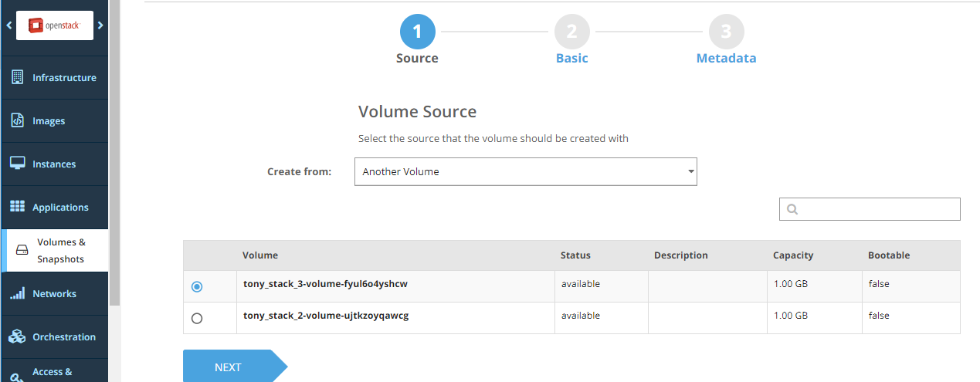Click the sidebar vertical scrollbar
Image resolution: width=980 pixels, height=382 pixels.
[114, 154]
